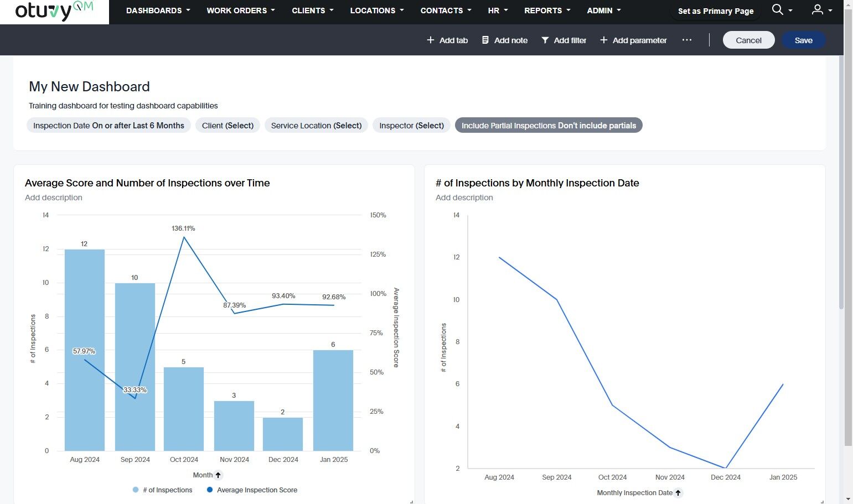This screenshot has width=853, height=504.
Task: Toggle Average Inspection Score legend series
Action: coord(252,490)
